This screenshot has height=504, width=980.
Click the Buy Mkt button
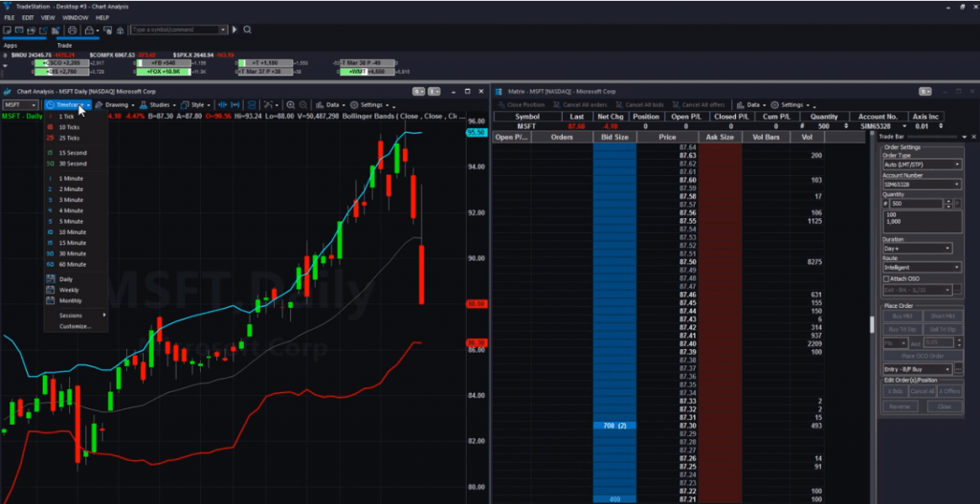pyautogui.click(x=902, y=316)
